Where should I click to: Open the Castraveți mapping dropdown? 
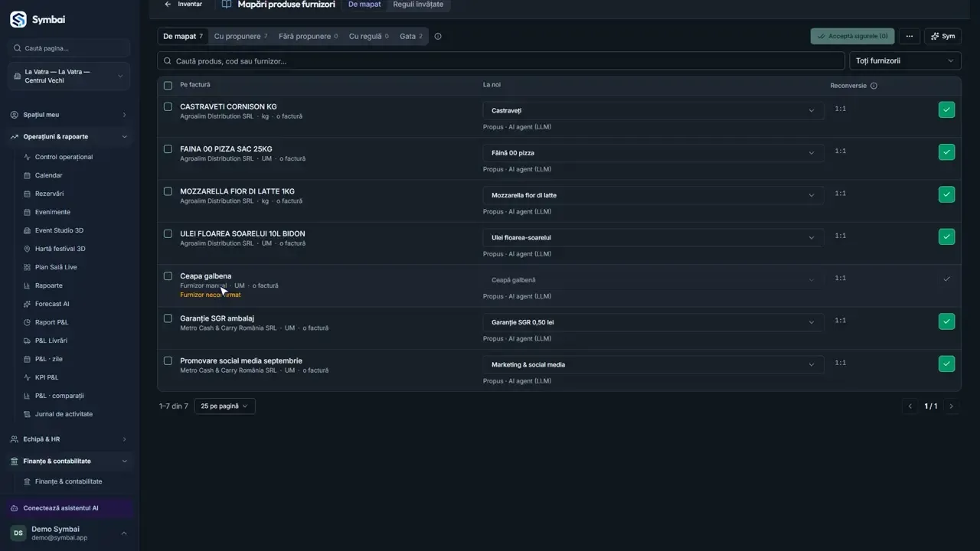[x=653, y=110]
